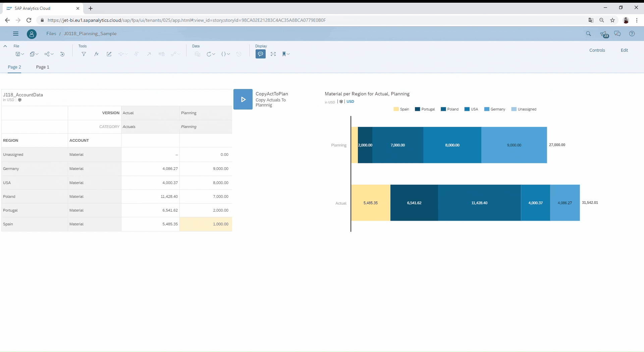Select Actual bar segment 5,485.35

[371, 203]
